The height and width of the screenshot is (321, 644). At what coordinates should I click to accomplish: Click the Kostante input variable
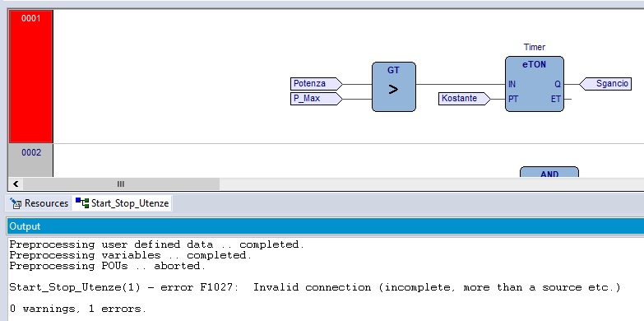pyautogui.click(x=464, y=99)
